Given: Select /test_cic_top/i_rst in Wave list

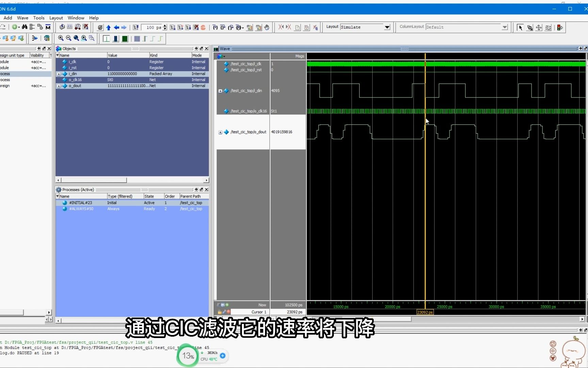Looking at the screenshot, I should coord(246,70).
